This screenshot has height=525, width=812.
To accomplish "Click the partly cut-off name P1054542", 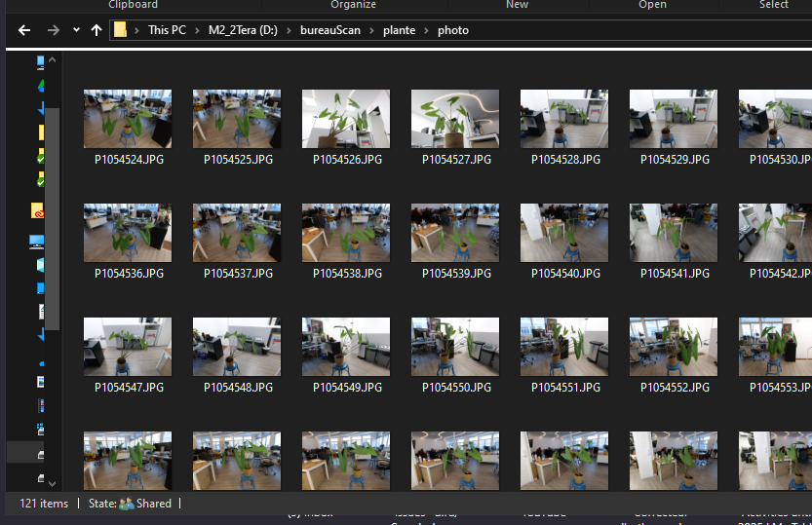I will 781,274.
